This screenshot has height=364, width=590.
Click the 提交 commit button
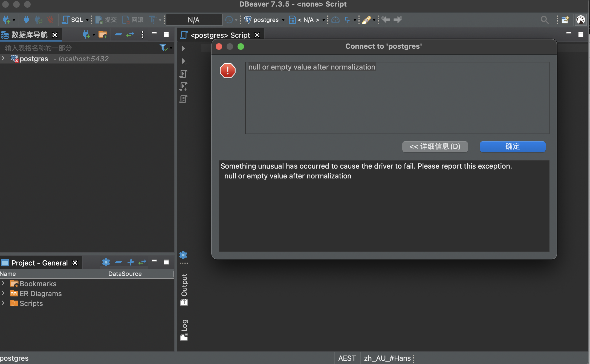tap(106, 20)
